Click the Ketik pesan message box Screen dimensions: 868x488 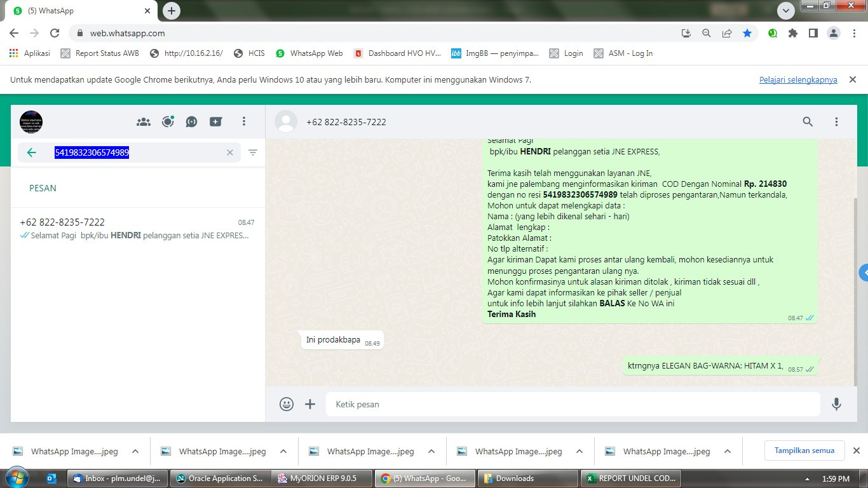[573, 404]
